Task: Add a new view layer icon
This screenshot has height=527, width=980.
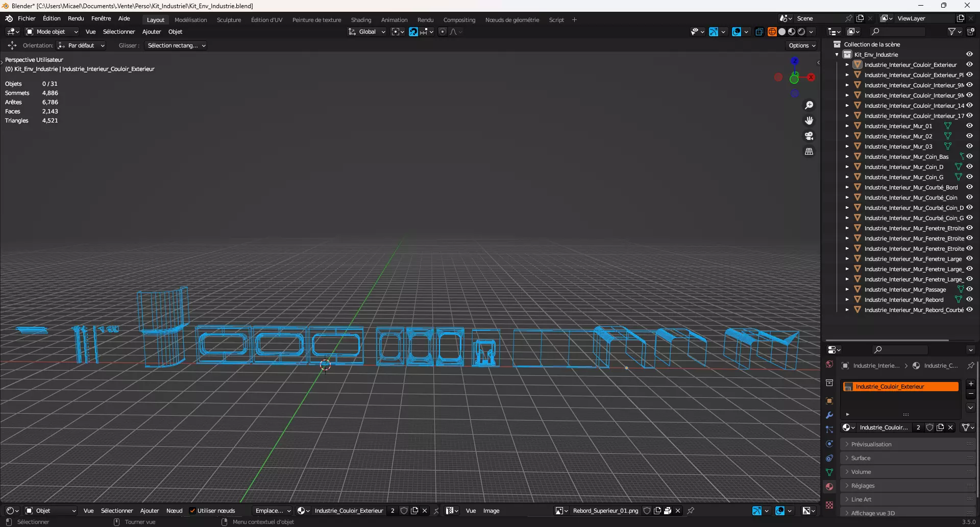Action: [x=961, y=18]
